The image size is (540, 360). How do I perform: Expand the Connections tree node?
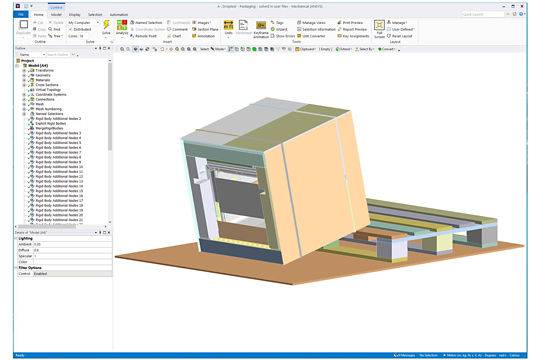pyautogui.click(x=24, y=99)
